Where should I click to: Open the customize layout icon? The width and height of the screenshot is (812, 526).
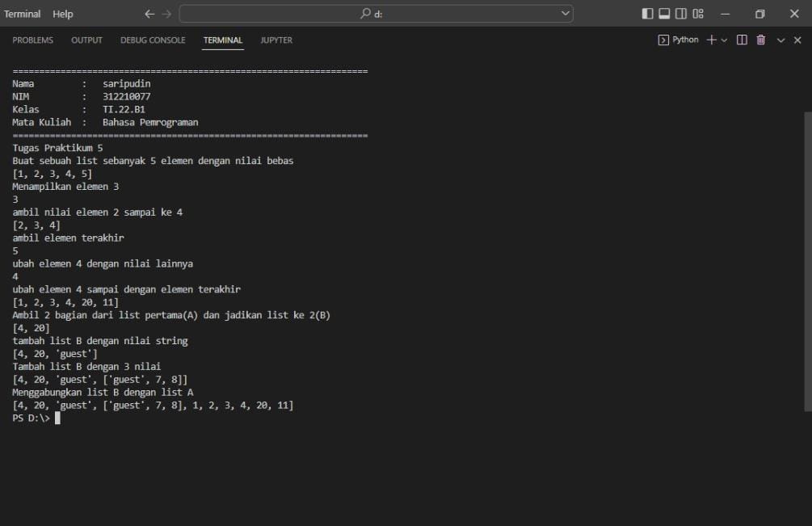tap(699, 14)
